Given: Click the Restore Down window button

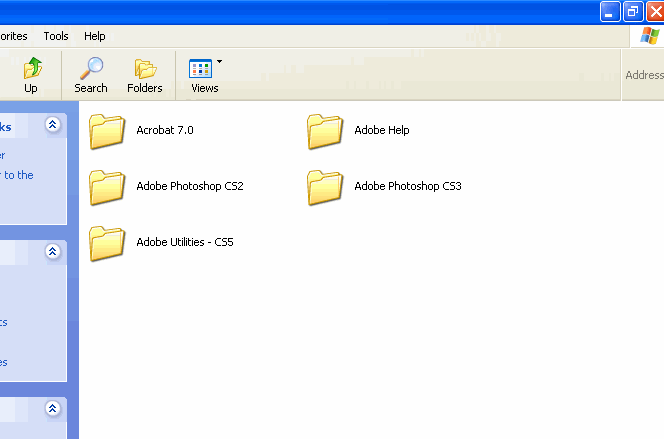Looking at the screenshot, I should (633, 11).
